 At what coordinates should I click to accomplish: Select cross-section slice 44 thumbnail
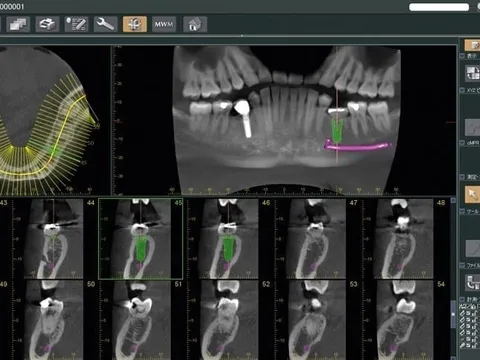click(53, 239)
